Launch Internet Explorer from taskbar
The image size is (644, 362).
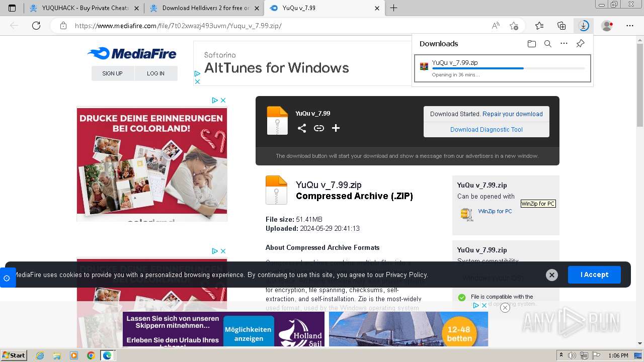(x=40, y=355)
